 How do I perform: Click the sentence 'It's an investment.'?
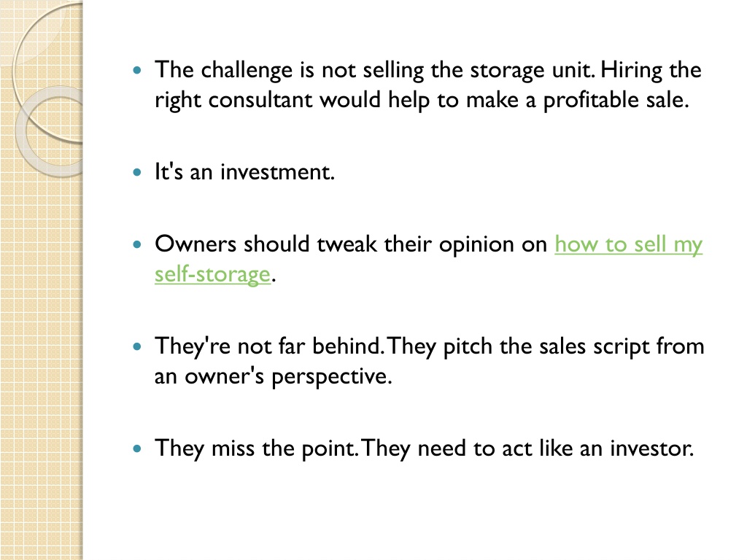click(244, 172)
